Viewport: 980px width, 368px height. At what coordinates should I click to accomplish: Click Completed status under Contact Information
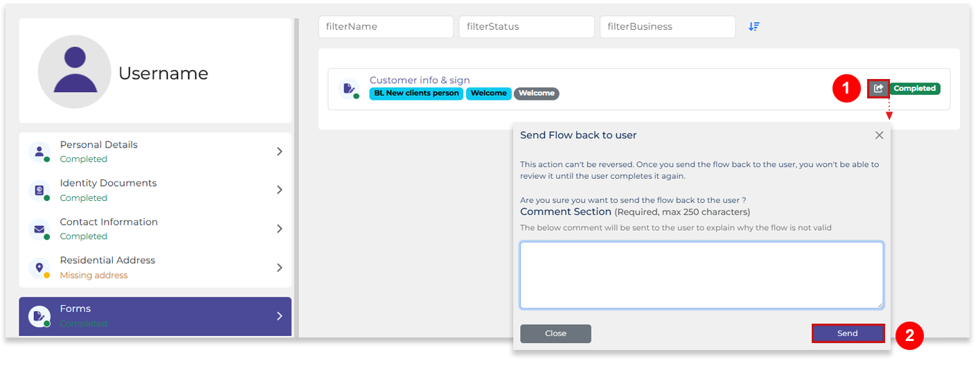click(x=84, y=236)
